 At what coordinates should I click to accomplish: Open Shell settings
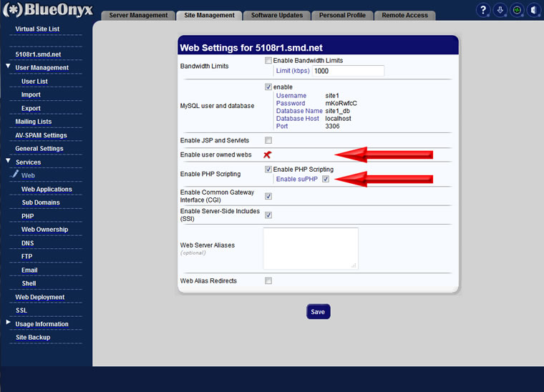click(x=29, y=283)
